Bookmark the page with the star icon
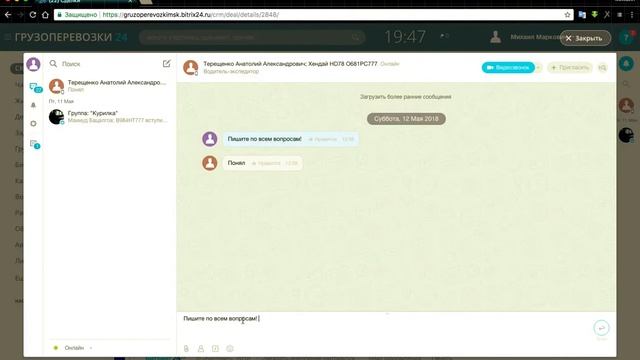640x360 pixels. pyautogui.click(x=567, y=15)
